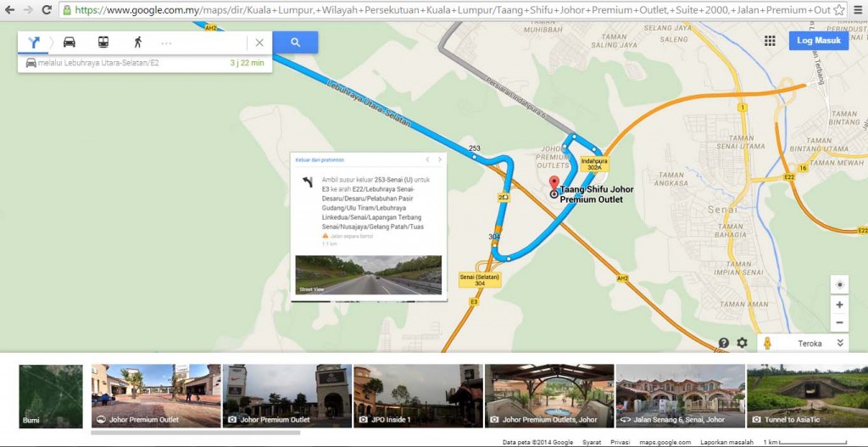Open Tunnel to AsiaTic photo

(808, 395)
